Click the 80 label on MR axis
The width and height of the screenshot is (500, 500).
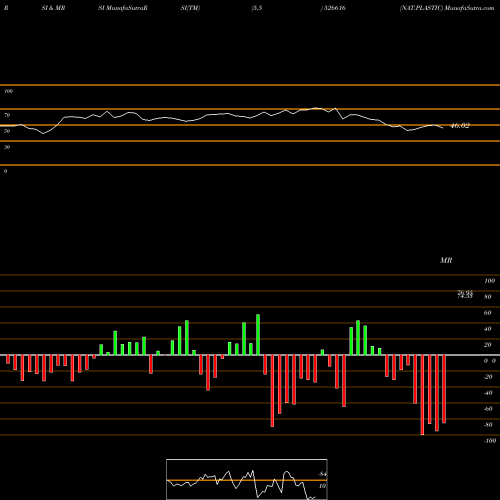[x=488, y=297]
